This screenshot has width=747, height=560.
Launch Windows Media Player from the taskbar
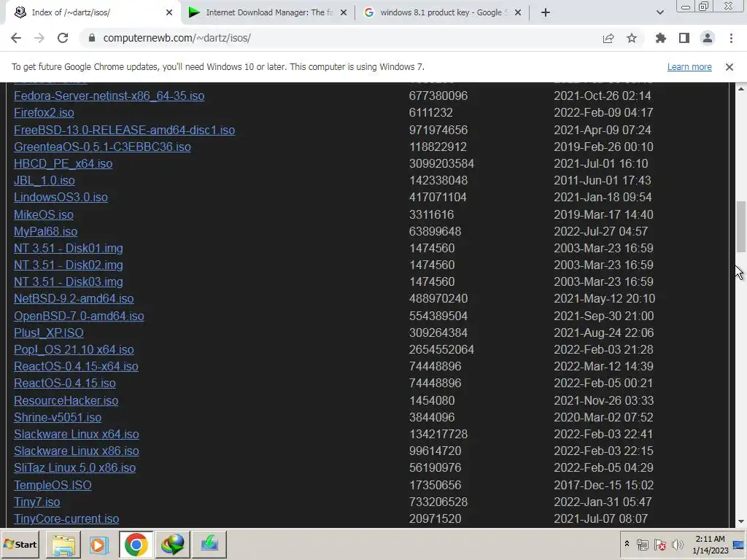pos(99,544)
